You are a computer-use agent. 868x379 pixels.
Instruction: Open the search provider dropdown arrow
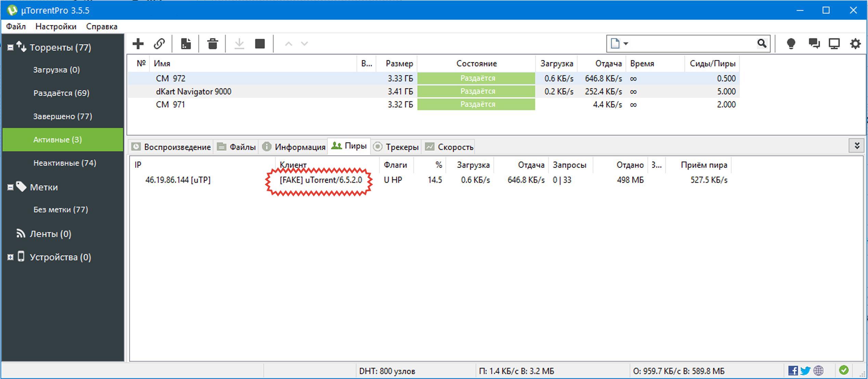point(626,44)
